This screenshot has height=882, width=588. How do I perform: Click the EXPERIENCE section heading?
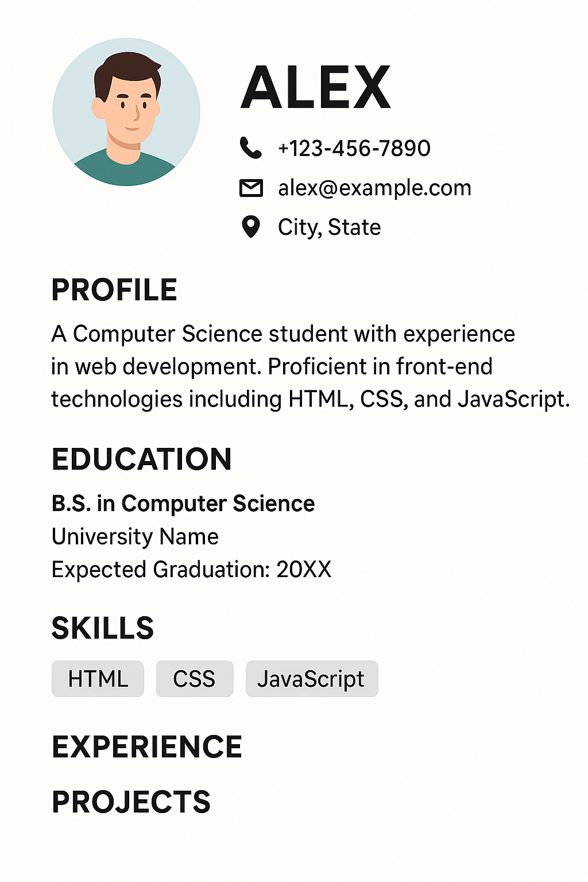pos(147,747)
